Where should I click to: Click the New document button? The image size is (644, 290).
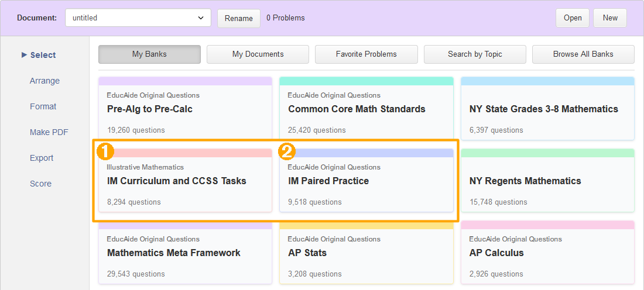[x=610, y=18]
